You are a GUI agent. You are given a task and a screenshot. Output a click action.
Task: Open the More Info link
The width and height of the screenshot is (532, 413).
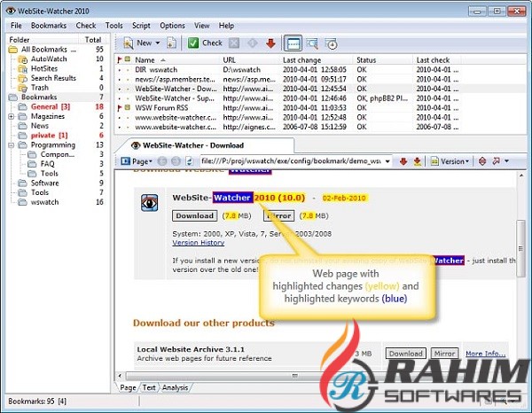click(486, 354)
